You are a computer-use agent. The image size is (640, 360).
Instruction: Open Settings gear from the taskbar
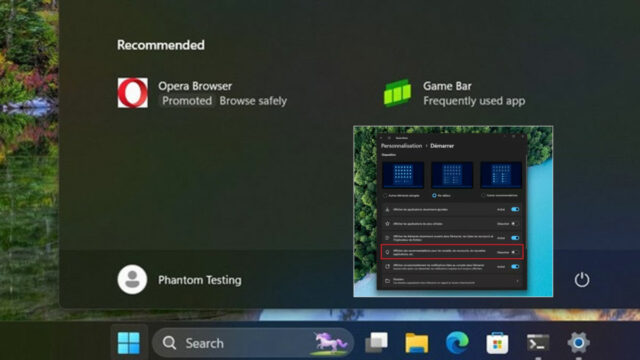[x=578, y=342]
